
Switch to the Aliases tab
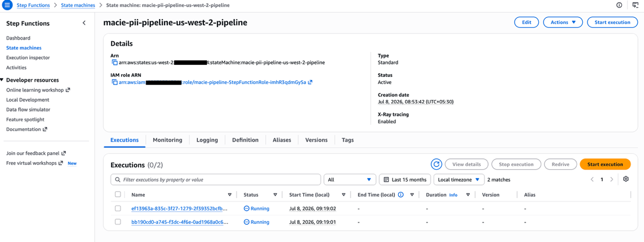click(x=282, y=140)
